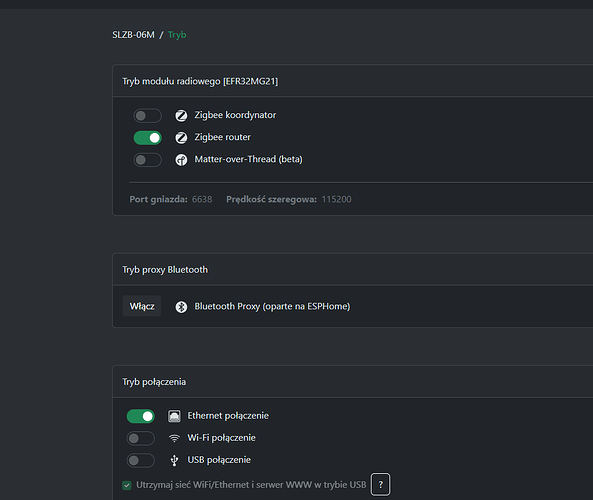Screen dimensions: 593x500
Task: Switch on the USB połączenie toggle
Action: 141,460
